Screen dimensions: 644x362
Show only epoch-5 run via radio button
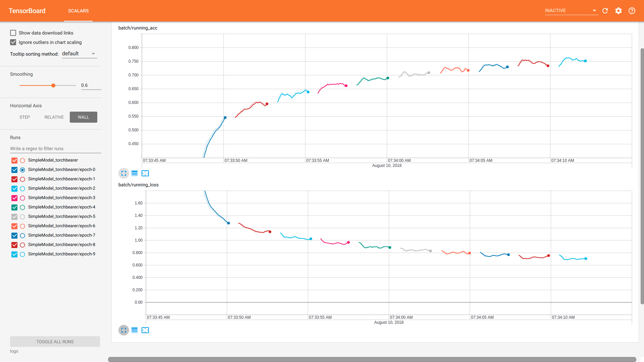(x=22, y=217)
